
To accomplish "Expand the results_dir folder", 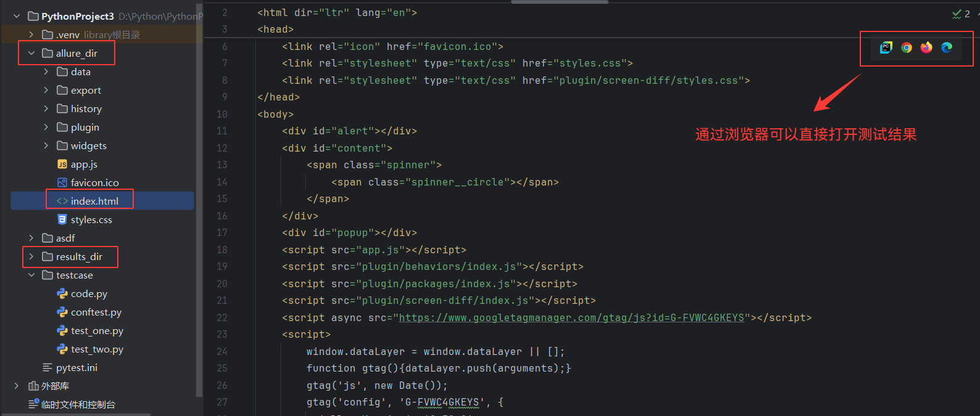I will [x=31, y=256].
